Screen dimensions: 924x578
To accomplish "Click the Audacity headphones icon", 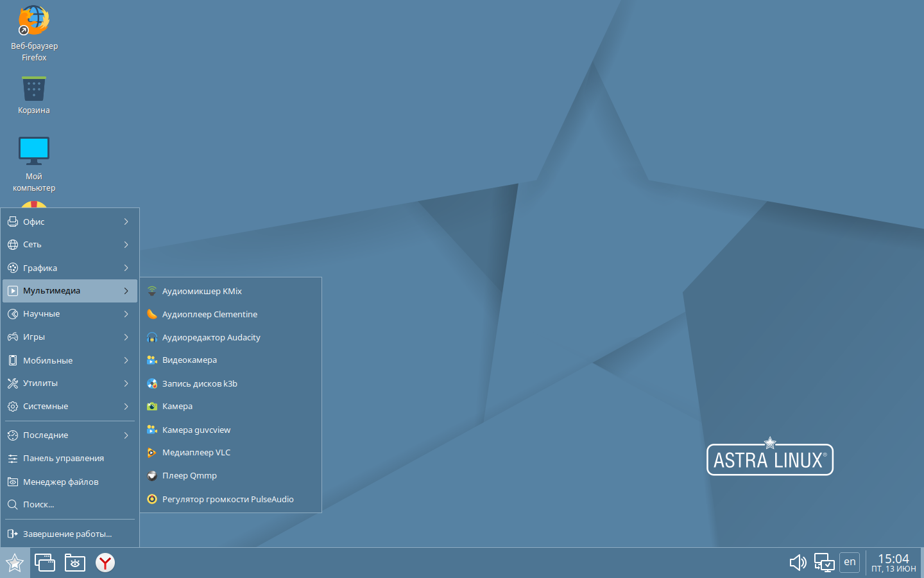I will click(x=152, y=337).
